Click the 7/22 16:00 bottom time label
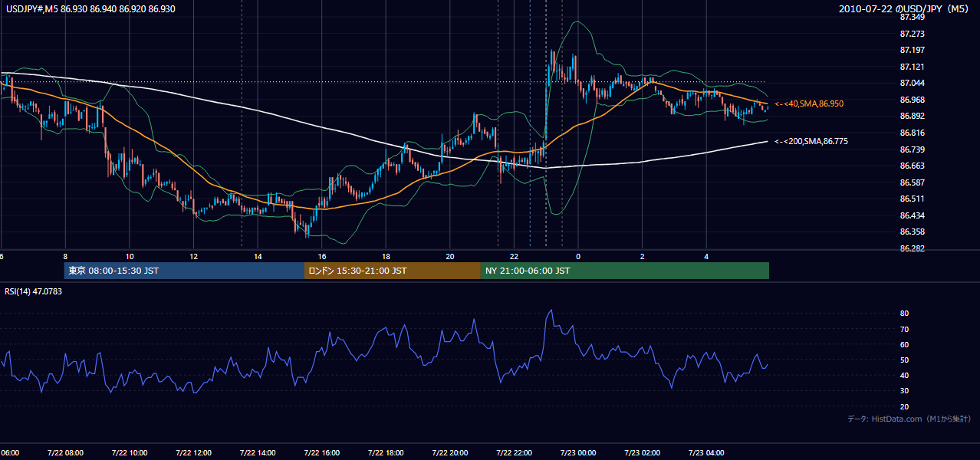The height and width of the screenshot is (460, 980). pos(321,452)
